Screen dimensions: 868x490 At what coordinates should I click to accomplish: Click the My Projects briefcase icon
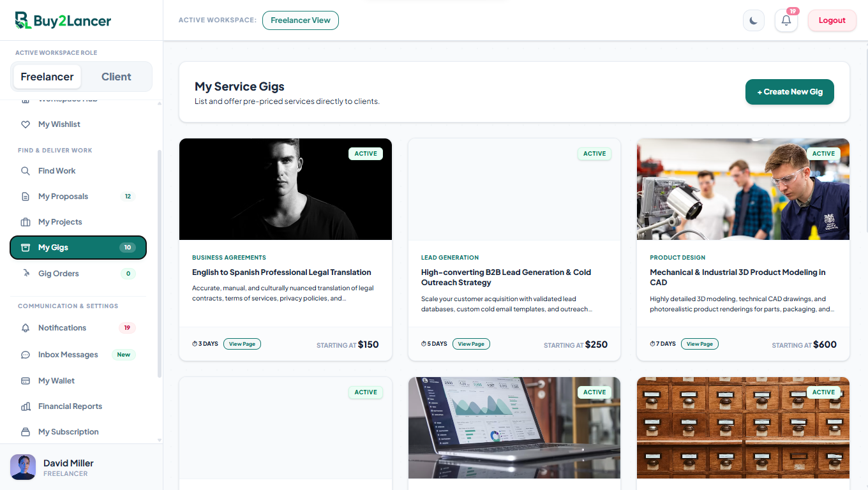click(26, 222)
